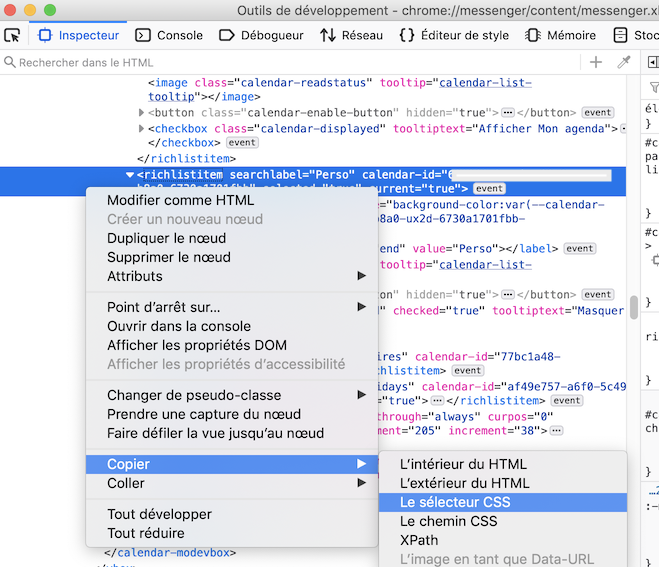The height and width of the screenshot is (567, 659).
Task: Switch to the Inspecteur tab
Action: tap(78, 35)
